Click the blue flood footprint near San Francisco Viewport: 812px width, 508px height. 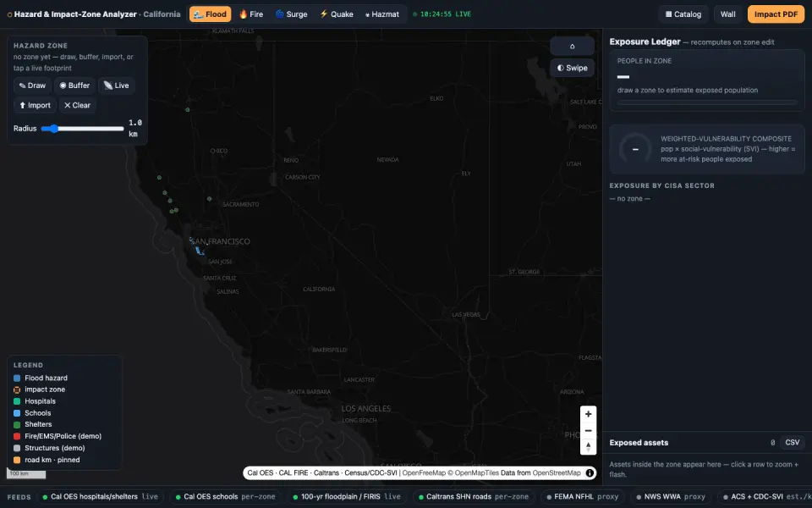[199, 251]
